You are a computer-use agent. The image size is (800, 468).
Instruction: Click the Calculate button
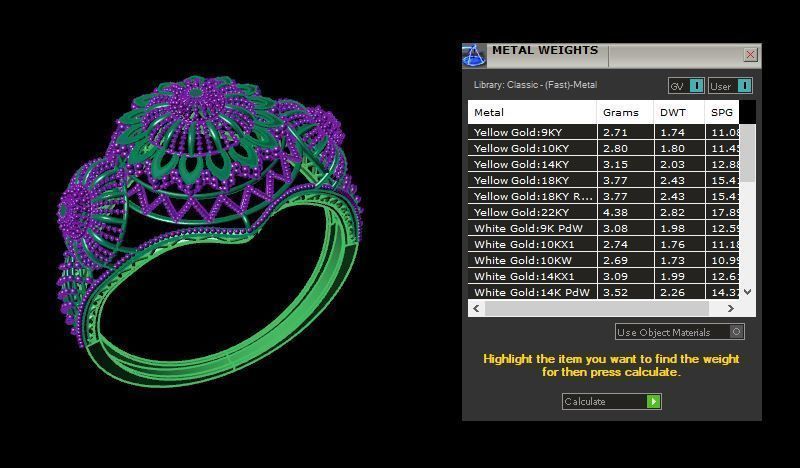612,402
